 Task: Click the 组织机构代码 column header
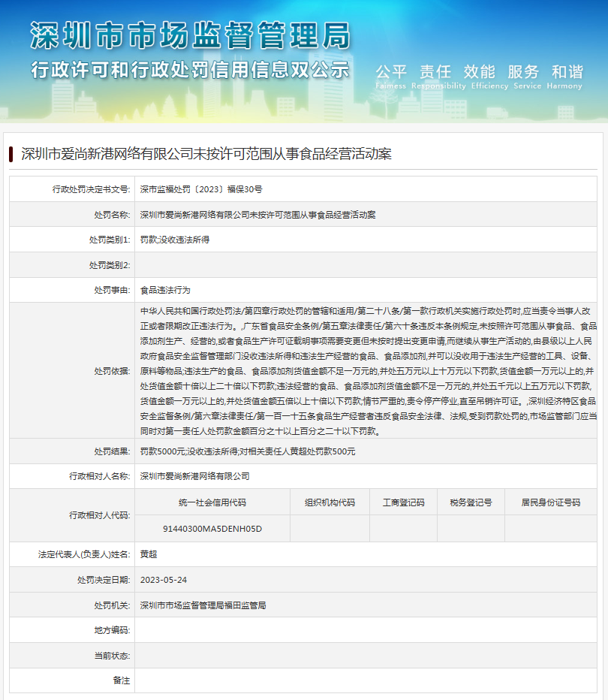330,502
